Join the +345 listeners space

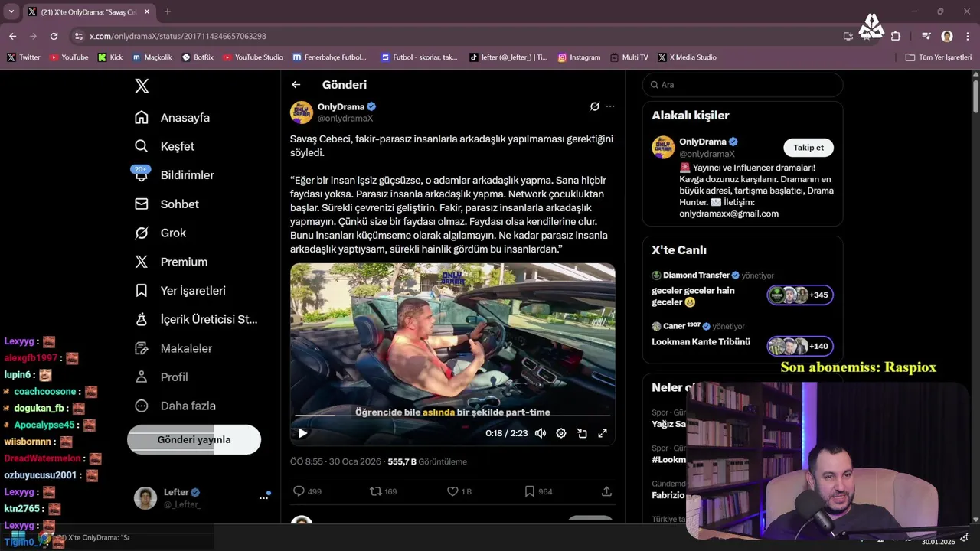[x=800, y=295]
